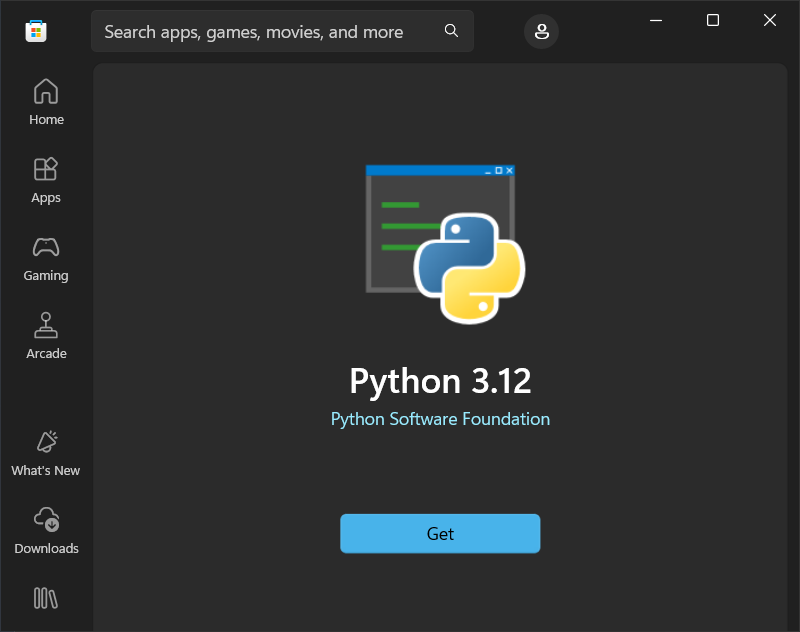Click the Gaming sidebar label
The width and height of the screenshot is (800, 632).
pos(46,275)
